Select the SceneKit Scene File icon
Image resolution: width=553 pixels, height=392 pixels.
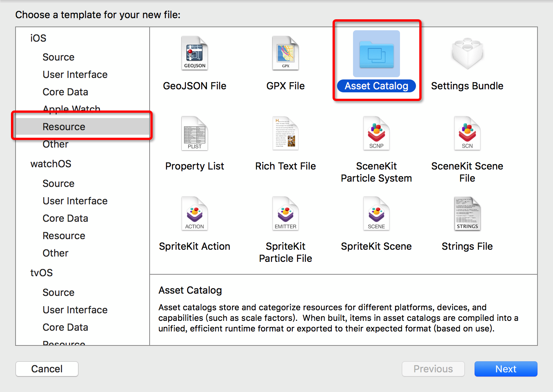click(x=467, y=134)
